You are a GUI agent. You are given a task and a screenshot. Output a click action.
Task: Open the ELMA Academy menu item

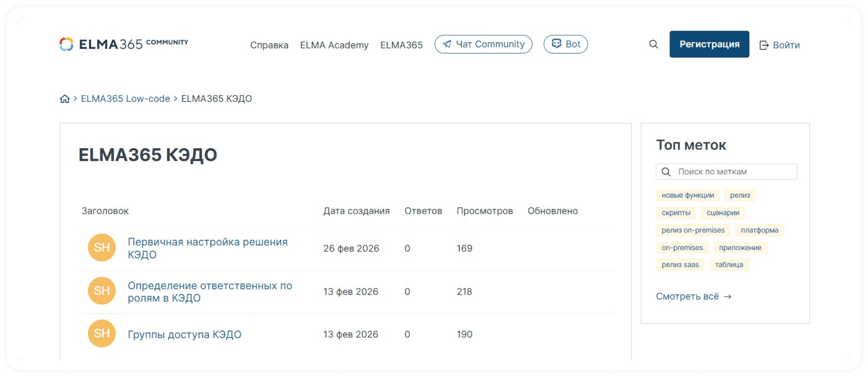(x=334, y=45)
